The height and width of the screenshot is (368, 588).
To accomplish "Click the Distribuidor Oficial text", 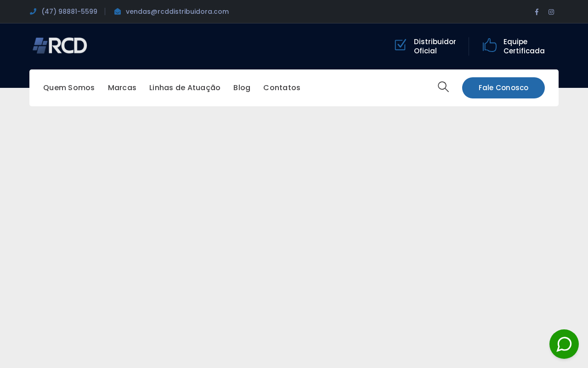I will point(435,46).
